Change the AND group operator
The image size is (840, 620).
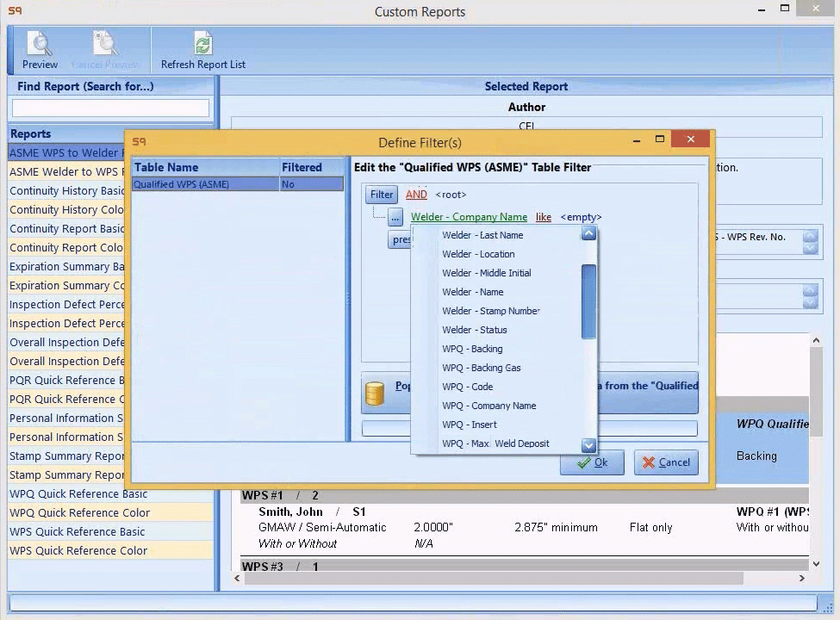(416, 195)
